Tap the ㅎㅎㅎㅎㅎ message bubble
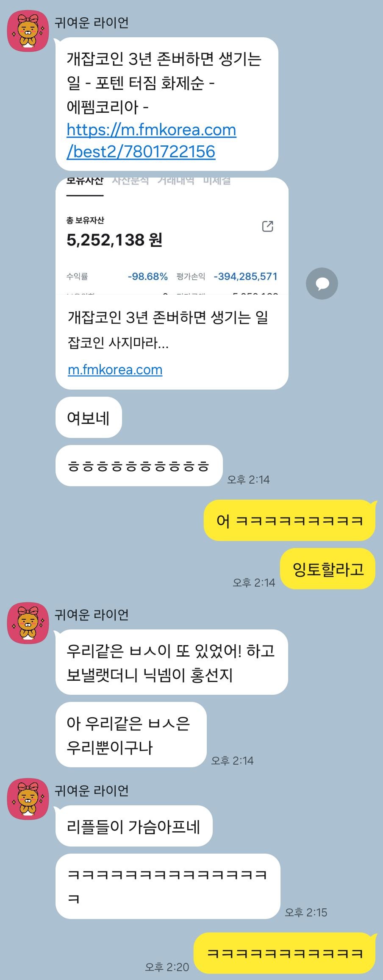Screen dimensions: 383x980 tap(139, 466)
